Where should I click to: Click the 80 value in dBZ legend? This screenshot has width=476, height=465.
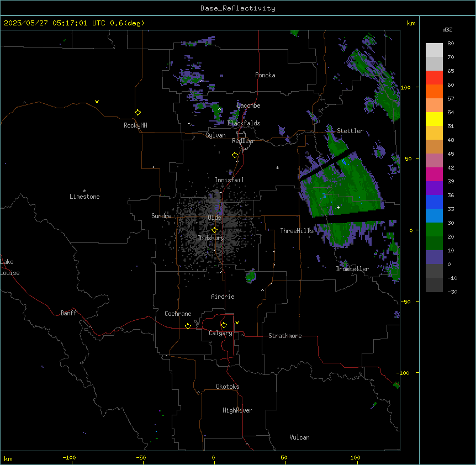click(x=451, y=44)
